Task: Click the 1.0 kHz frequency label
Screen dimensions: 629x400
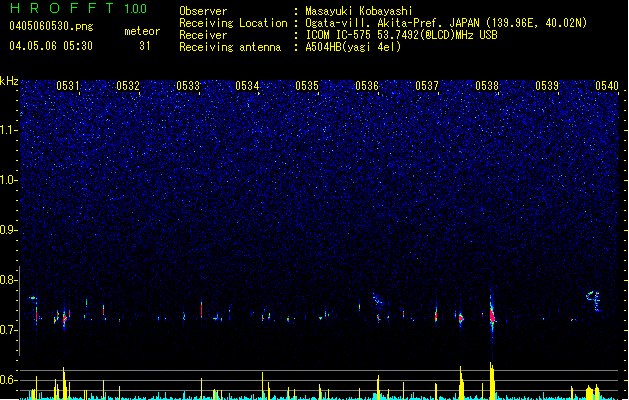Action: pyautogui.click(x=8, y=180)
